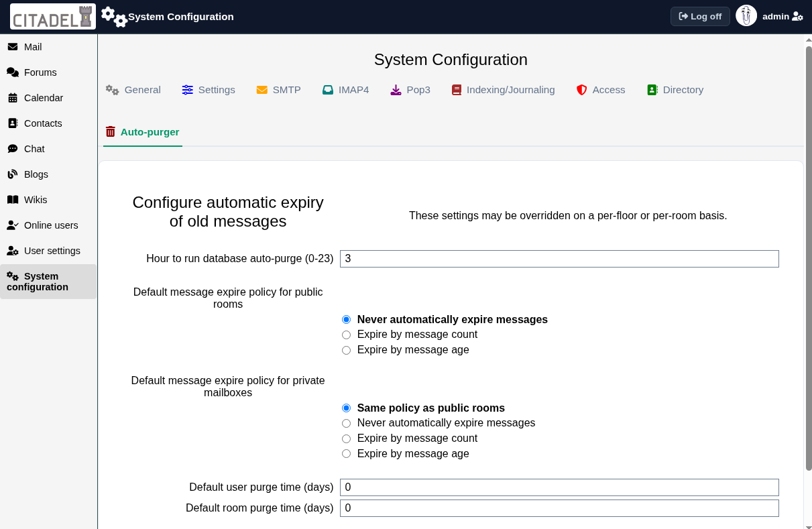Click the Settings sliders icon
Viewport: 812px width, 529px height.
(188, 90)
